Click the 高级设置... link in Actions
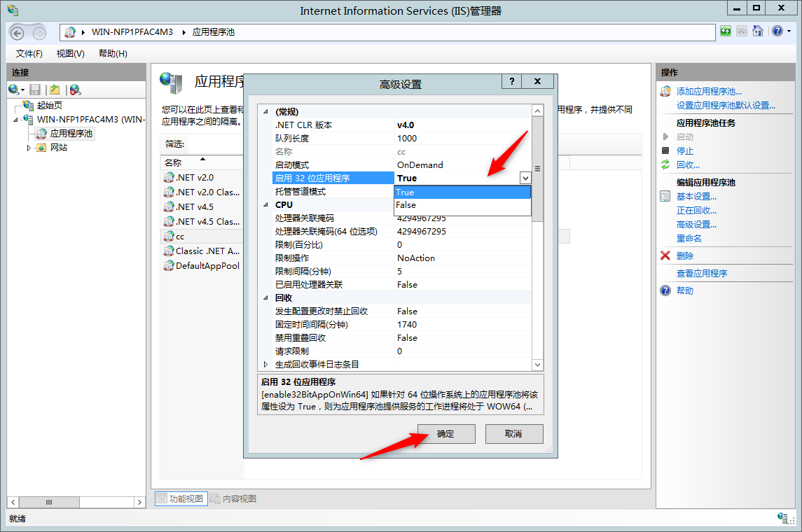802x532 pixels. pyautogui.click(x=696, y=224)
